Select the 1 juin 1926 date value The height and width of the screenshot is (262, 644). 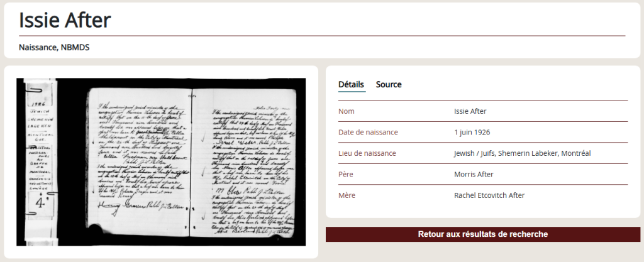(x=472, y=132)
